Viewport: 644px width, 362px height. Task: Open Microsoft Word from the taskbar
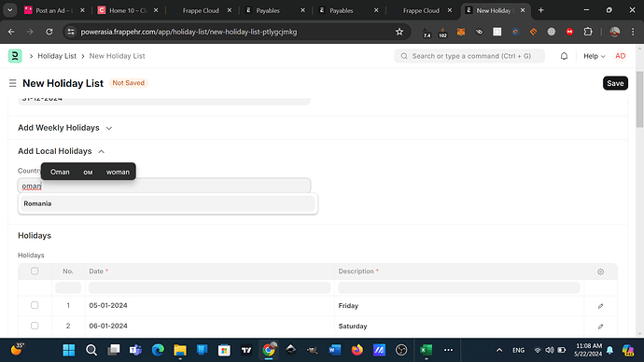pos(335,350)
